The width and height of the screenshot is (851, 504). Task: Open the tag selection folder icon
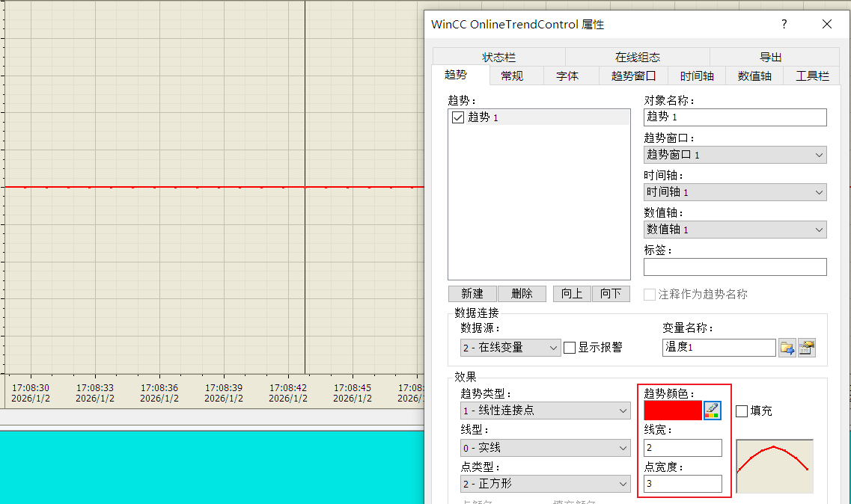click(x=787, y=348)
